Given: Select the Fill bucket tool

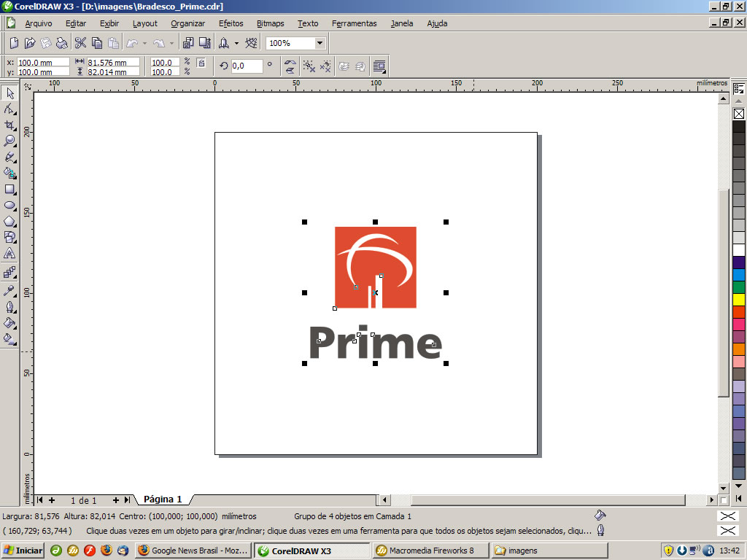Looking at the screenshot, I should point(9,323).
